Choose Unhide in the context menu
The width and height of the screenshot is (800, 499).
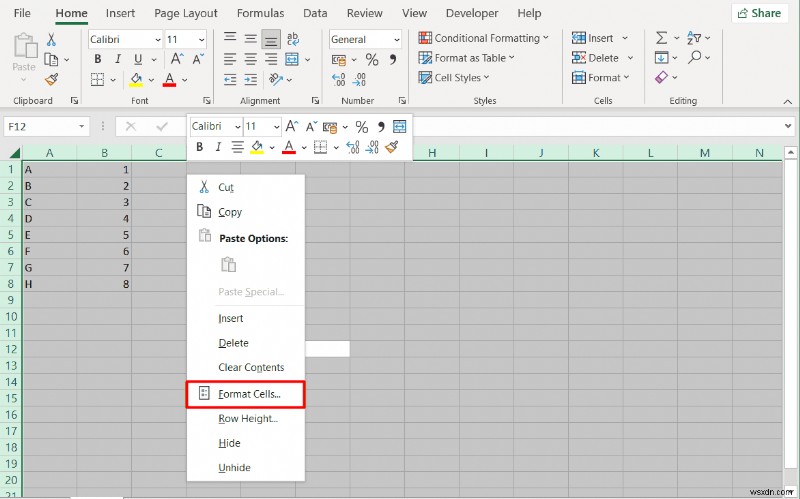(x=245, y=467)
